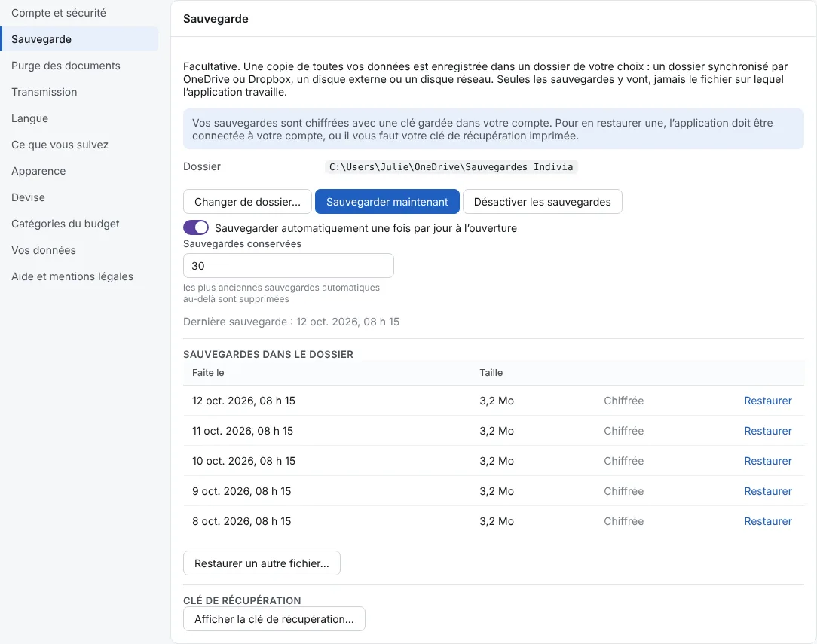Start backup with Sauvegarder maintenant
The height and width of the screenshot is (644, 817).
[387, 201]
